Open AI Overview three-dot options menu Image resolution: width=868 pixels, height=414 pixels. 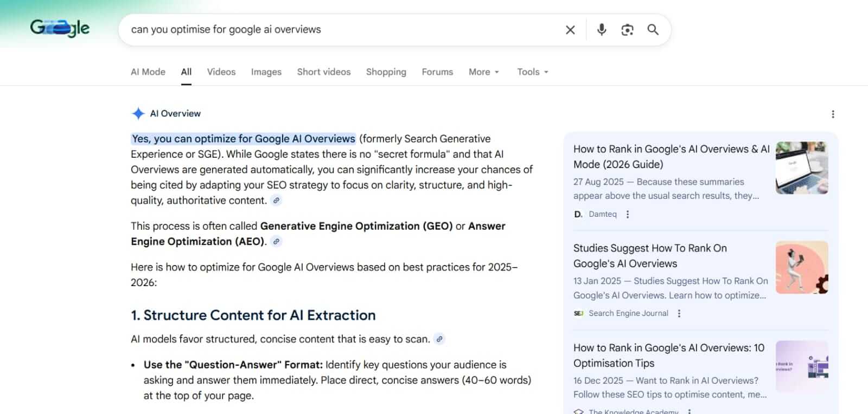pos(833,114)
